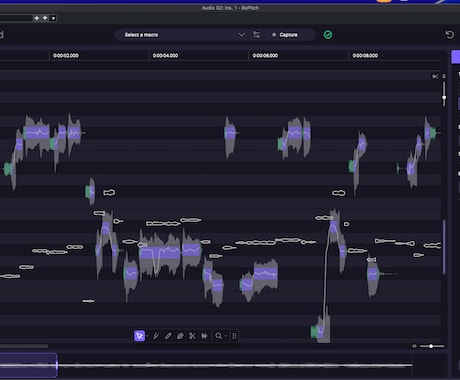
Task: Choose the magnifier zoom tool
Action: click(x=218, y=336)
